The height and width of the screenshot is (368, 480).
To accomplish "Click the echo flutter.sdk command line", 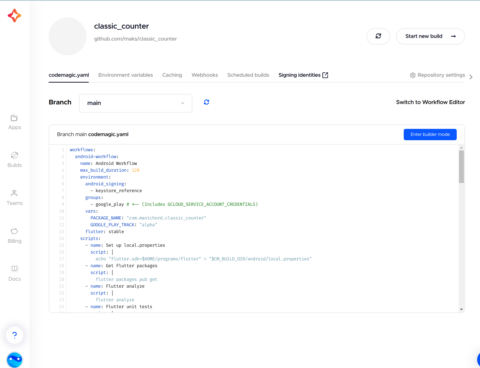I will (203, 259).
